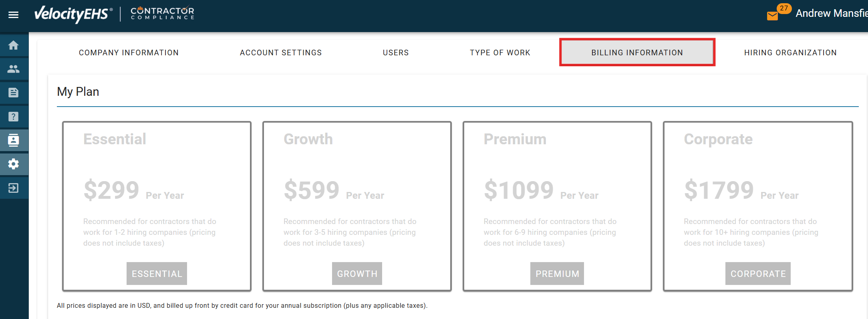Open the Users tab

coord(396,52)
